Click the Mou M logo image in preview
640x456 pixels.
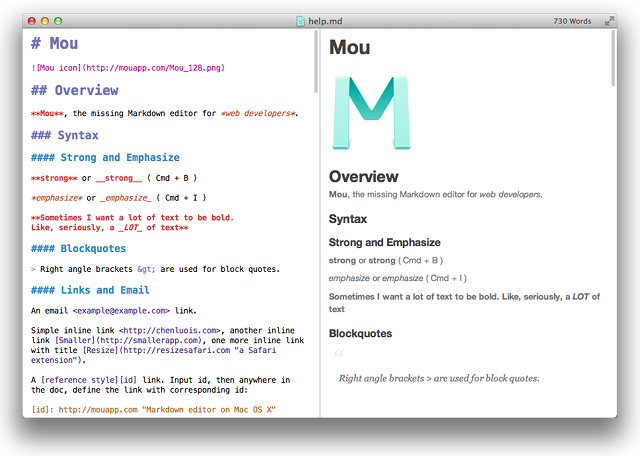coord(371,113)
